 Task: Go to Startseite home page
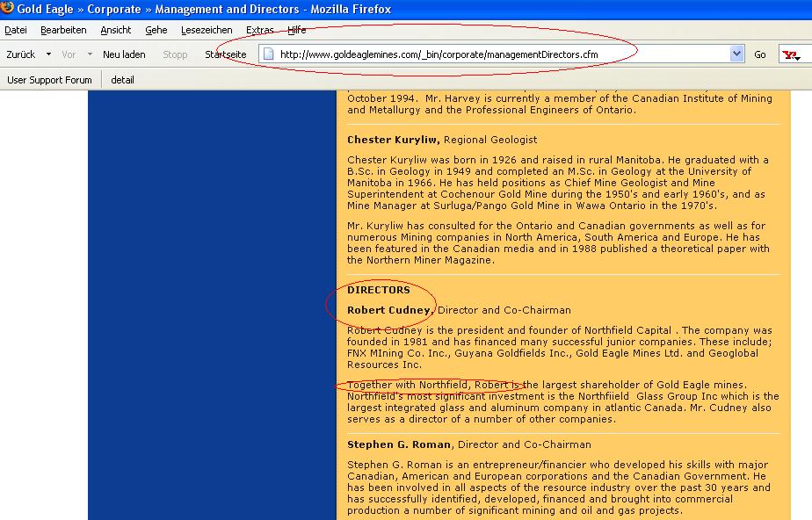click(225, 54)
